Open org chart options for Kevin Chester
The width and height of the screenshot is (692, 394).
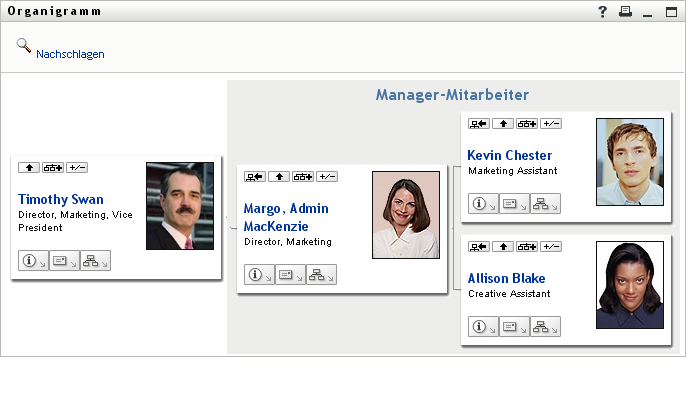click(x=545, y=204)
